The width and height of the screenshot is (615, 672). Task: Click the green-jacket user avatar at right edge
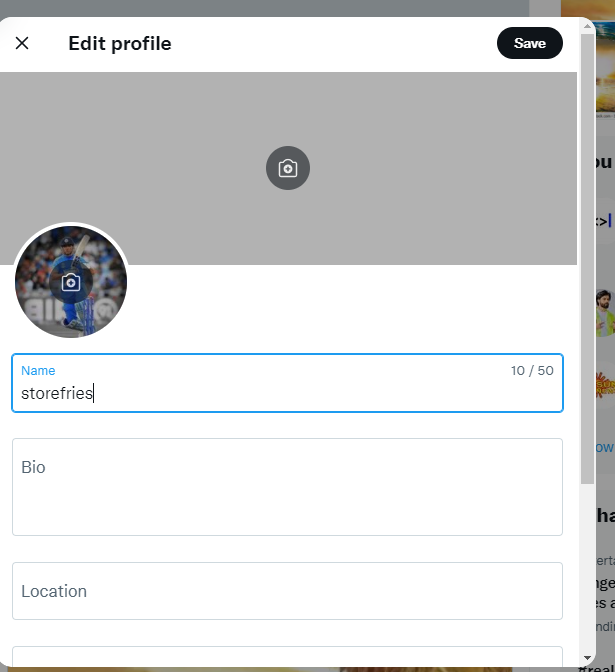pos(605,313)
